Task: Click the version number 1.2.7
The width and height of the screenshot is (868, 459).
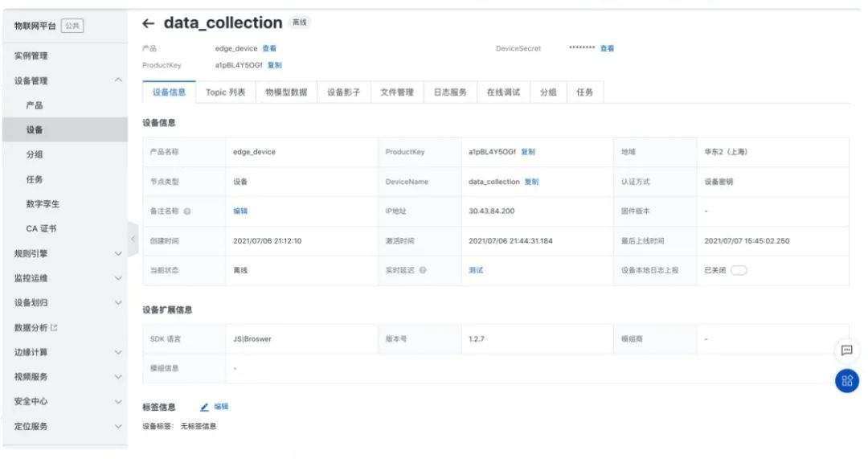Action: coord(476,339)
